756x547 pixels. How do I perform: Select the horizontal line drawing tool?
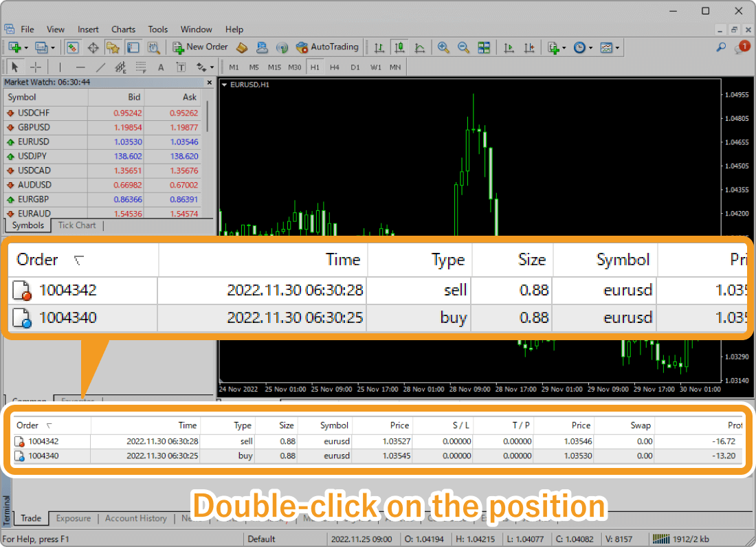point(80,67)
